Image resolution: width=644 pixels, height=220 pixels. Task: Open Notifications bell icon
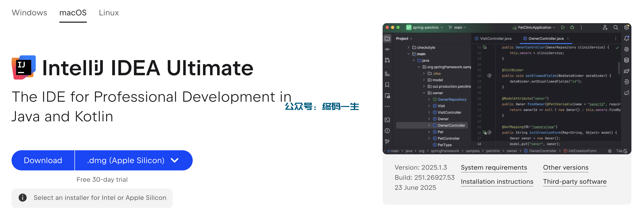(x=627, y=39)
